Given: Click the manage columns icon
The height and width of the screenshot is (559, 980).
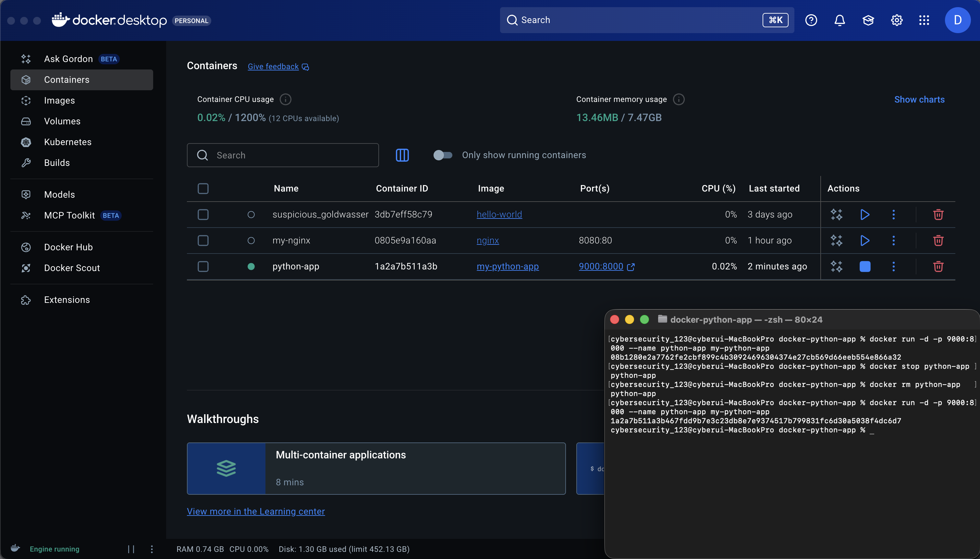Looking at the screenshot, I should click(402, 155).
